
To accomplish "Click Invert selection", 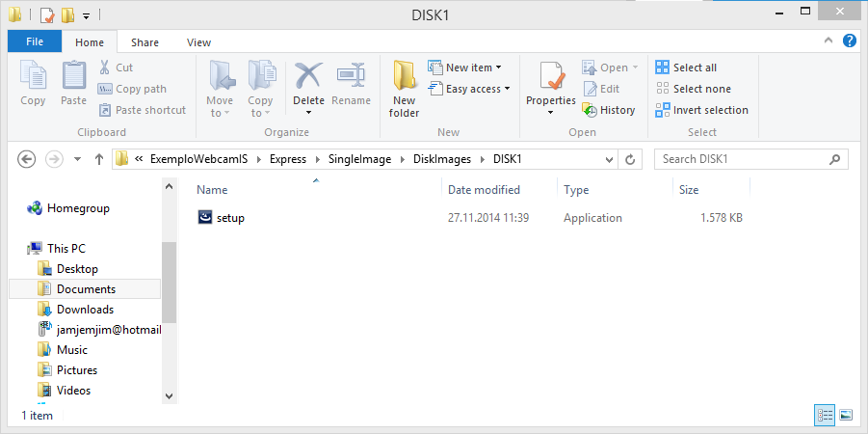I will (x=702, y=110).
